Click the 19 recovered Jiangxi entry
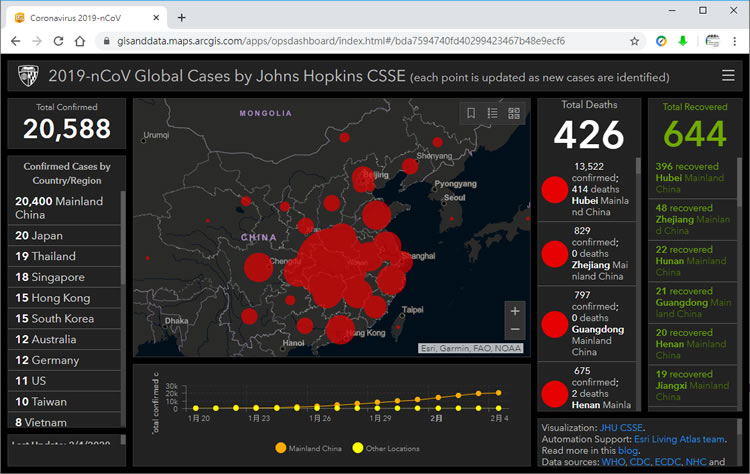The height and width of the screenshot is (474, 750). pyautogui.click(x=692, y=386)
